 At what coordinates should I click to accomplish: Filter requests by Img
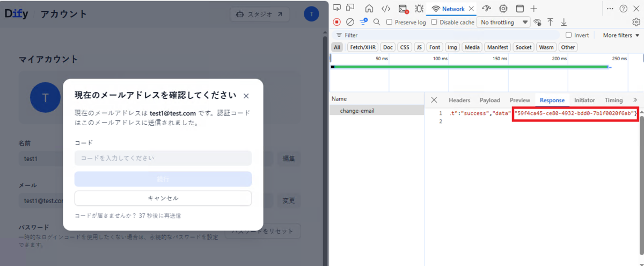click(452, 47)
